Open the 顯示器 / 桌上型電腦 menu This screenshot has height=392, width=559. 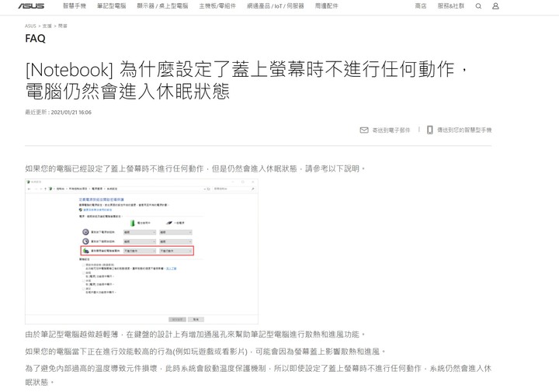[162, 6]
